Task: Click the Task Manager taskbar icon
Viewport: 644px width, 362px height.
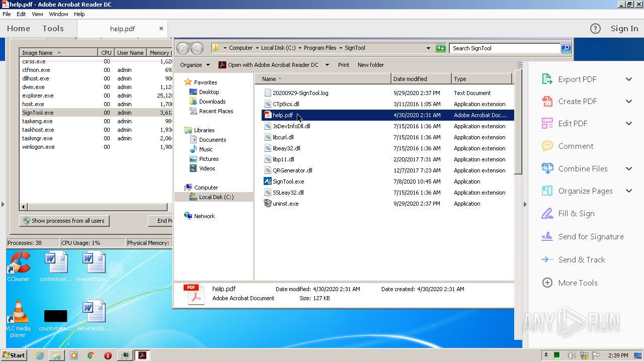Action: coord(125,355)
